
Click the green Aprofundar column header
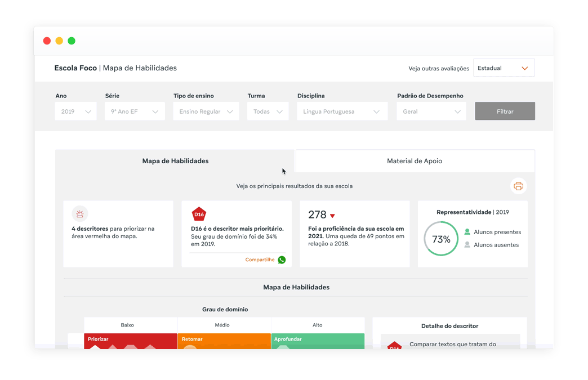[318, 341]
